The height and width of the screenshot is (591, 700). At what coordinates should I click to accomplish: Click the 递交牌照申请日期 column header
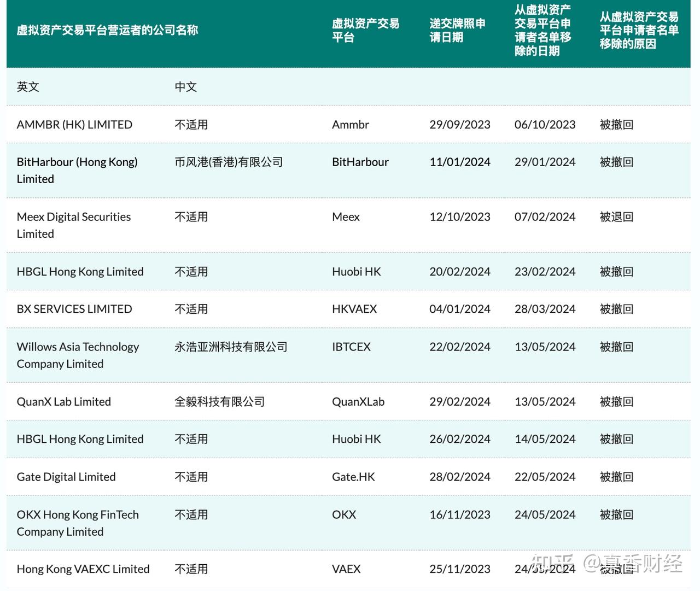click(x=457, y=30)
